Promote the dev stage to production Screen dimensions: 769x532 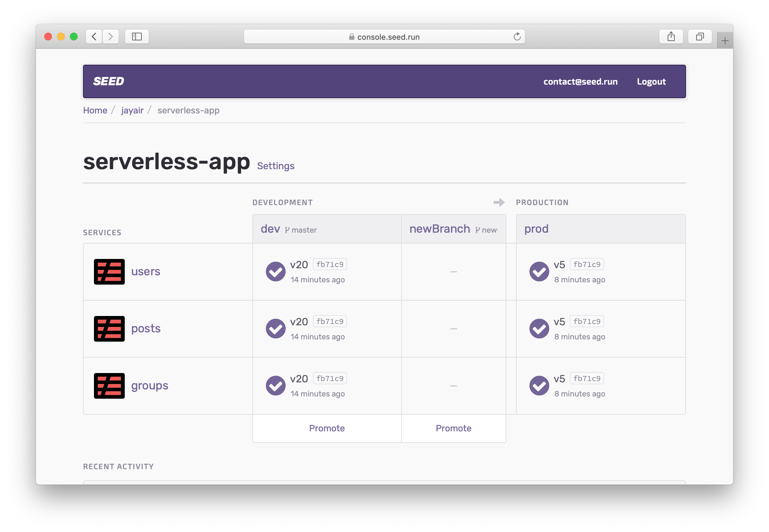pos(327,428)
